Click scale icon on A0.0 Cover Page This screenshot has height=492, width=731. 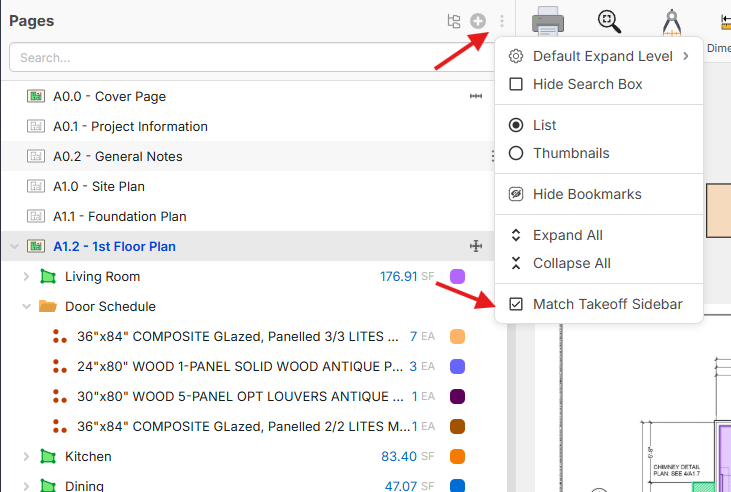tap(476, 97)
